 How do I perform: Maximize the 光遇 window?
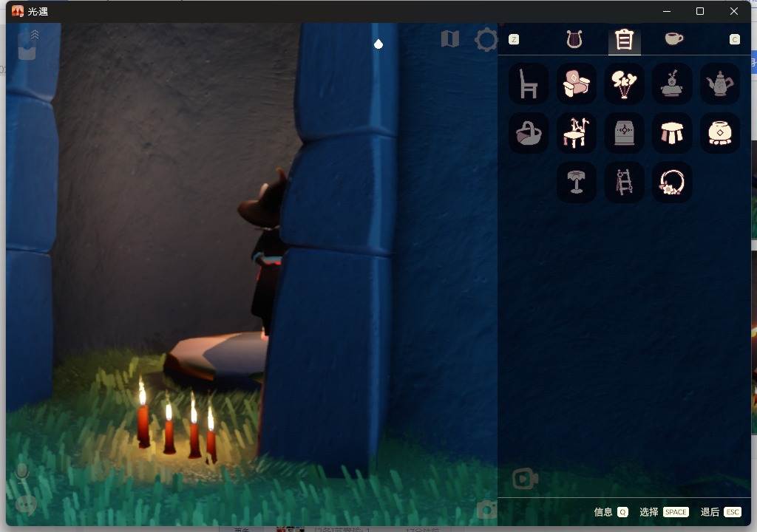[x=700, y=11]
